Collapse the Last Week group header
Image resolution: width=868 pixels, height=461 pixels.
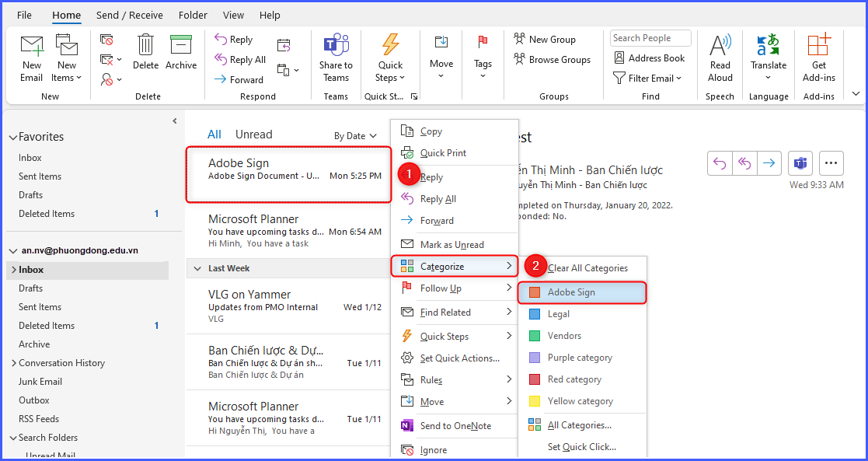click(197, 269)
